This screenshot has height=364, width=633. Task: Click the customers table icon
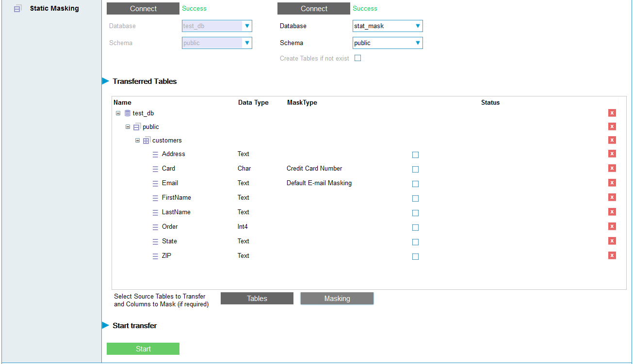tap(146, 141)
